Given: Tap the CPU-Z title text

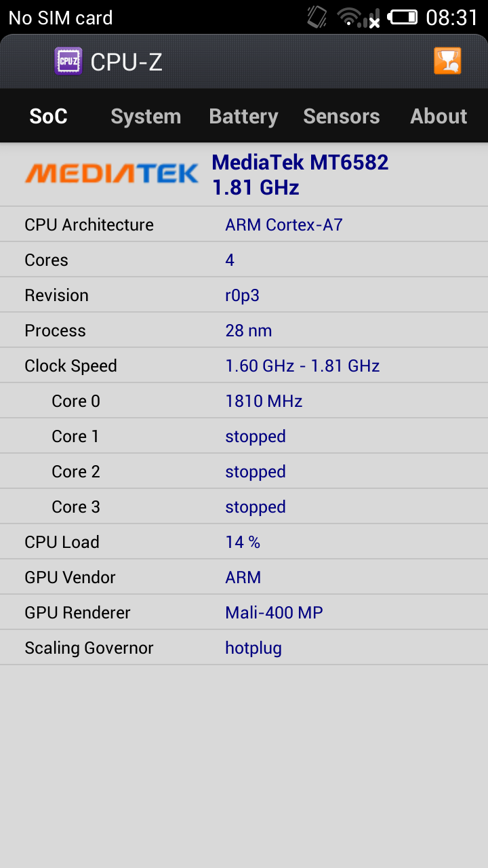Looking at the screenshot, I should pyautogui.click(x=127, y=62).
